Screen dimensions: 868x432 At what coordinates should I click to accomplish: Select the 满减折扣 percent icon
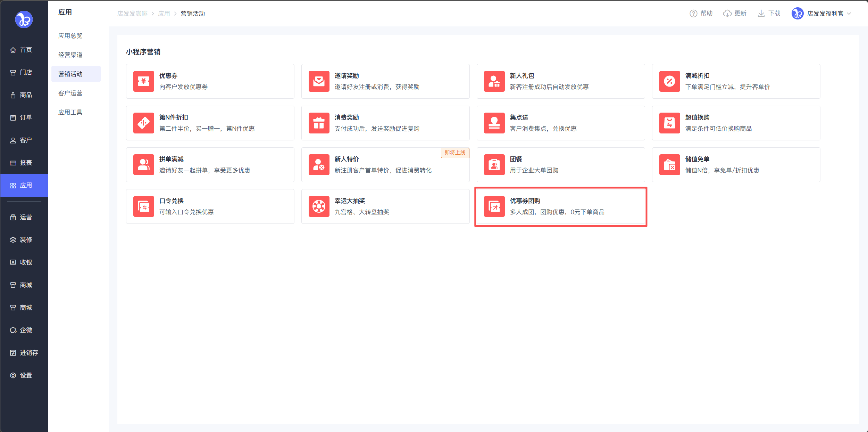point(669,81)
